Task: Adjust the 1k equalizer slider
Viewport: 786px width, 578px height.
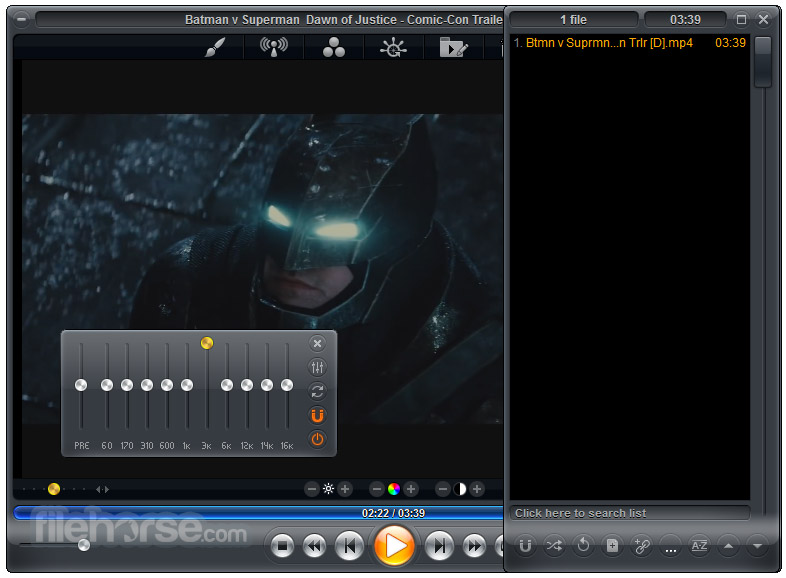Action: click(187, 385)
